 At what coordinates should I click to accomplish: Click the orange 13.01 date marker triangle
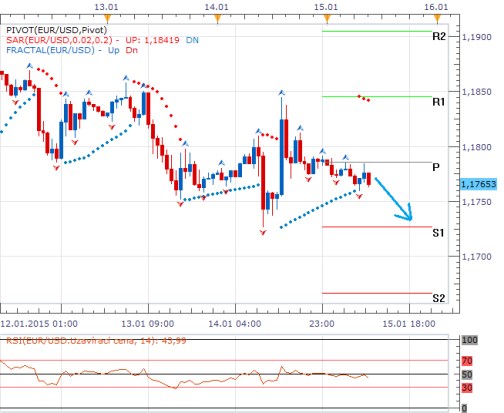tap(107, 18)
